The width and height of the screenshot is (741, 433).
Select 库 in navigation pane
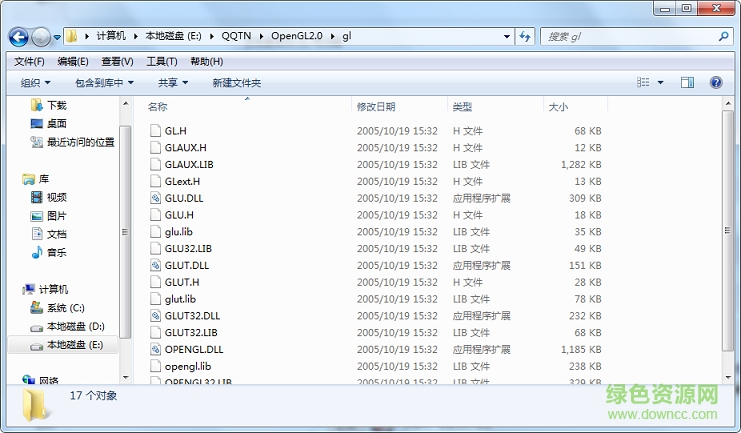click(36, 179)
